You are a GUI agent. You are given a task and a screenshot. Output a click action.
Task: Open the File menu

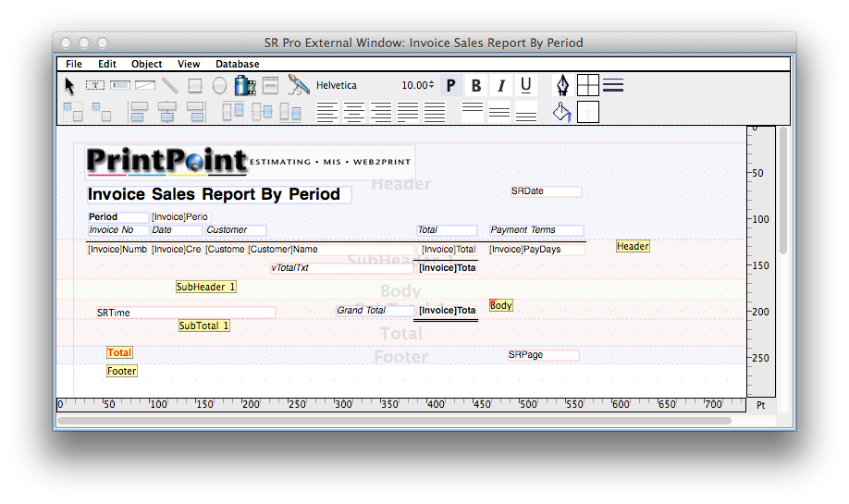point(74,64)
